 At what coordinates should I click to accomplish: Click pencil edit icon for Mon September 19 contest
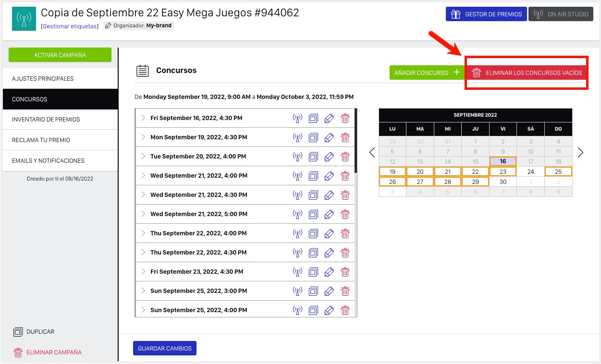(329, 137)
